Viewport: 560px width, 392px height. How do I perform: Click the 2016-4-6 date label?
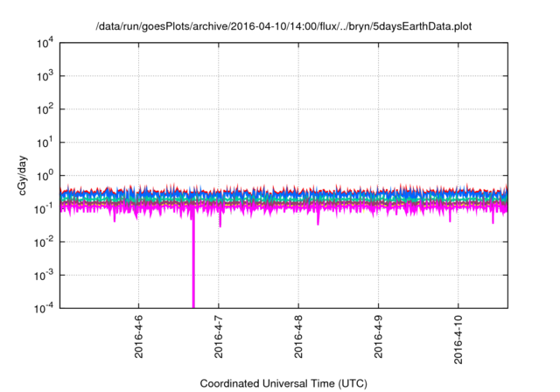pos(138,336)
